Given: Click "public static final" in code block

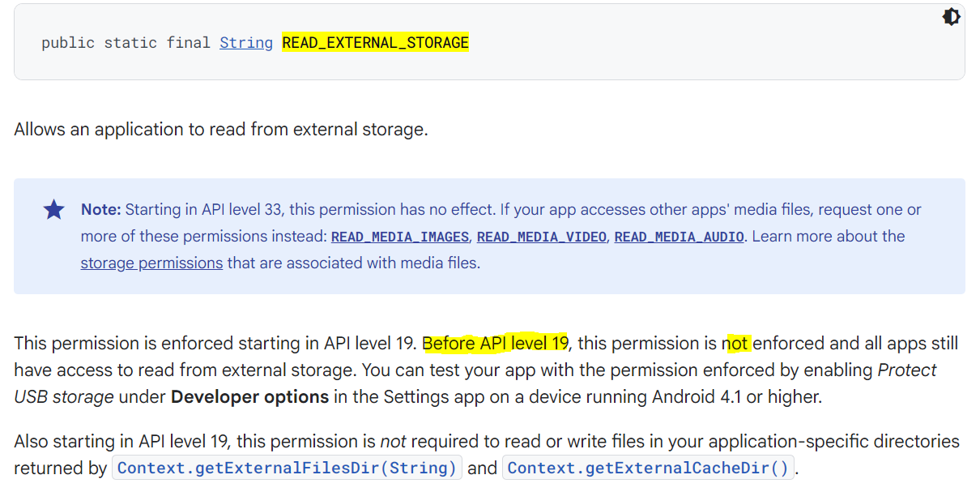Looking at the screenshot, I should point(126,43).
